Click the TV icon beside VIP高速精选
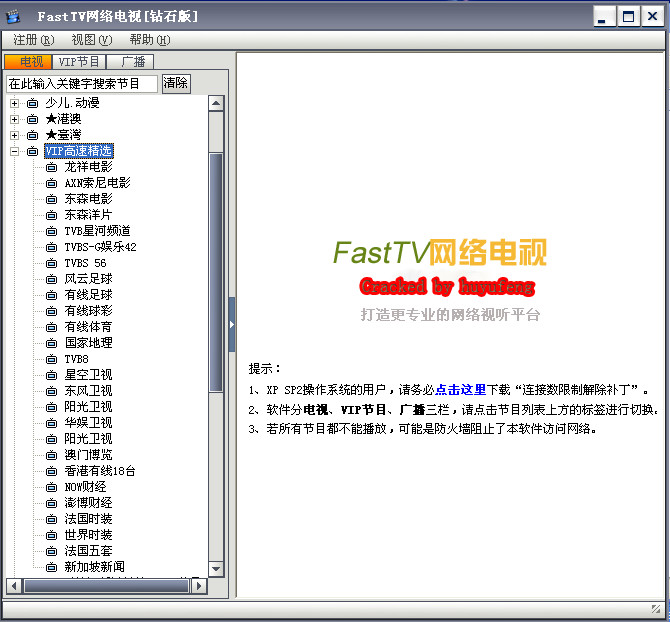Screen dimensions: 670x622 pyautogui.click(x=32, y=151)
